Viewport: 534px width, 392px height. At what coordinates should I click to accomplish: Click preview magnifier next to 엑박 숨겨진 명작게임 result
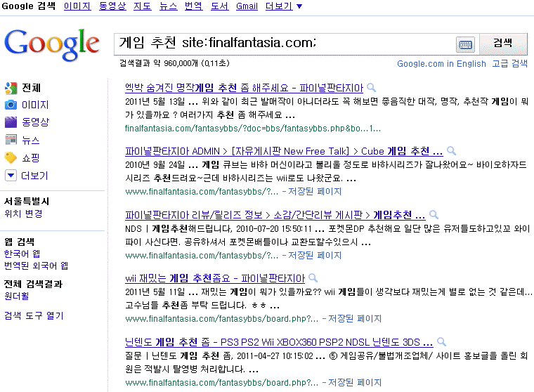point(372,88)
